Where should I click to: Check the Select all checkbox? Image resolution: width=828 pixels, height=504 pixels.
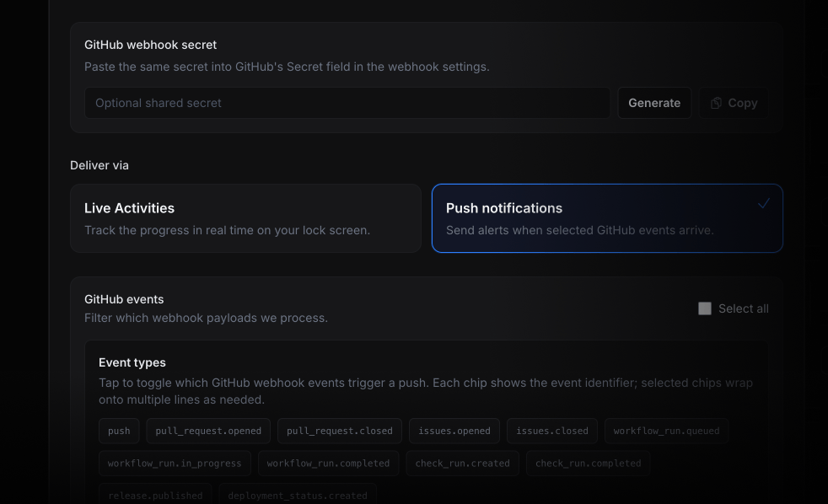point(705,308)
